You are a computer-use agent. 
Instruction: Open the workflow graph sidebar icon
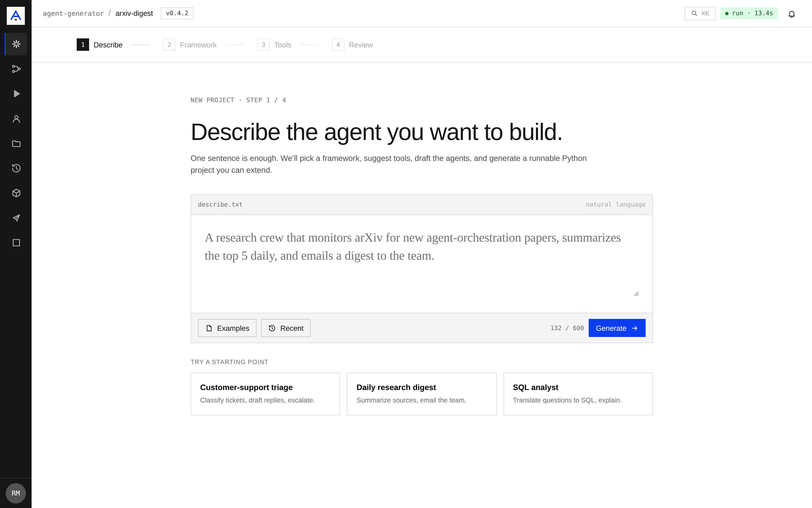(16, 69)
